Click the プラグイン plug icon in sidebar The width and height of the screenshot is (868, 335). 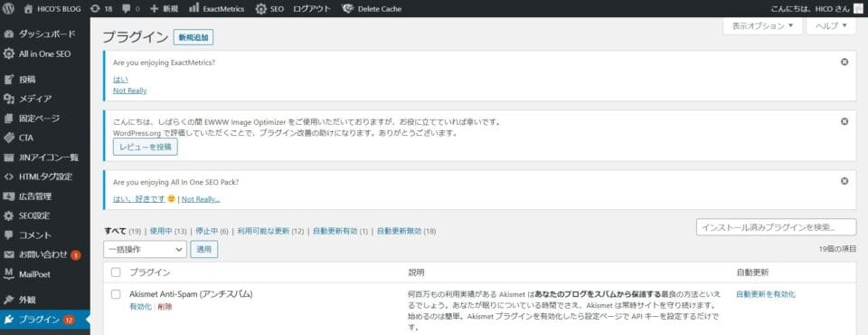coord(8,320)
